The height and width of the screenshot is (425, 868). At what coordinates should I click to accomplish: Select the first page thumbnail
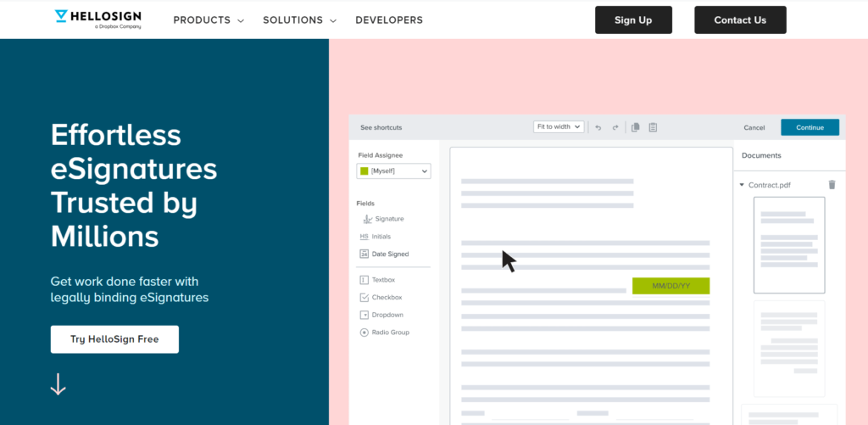coord(789,245)
